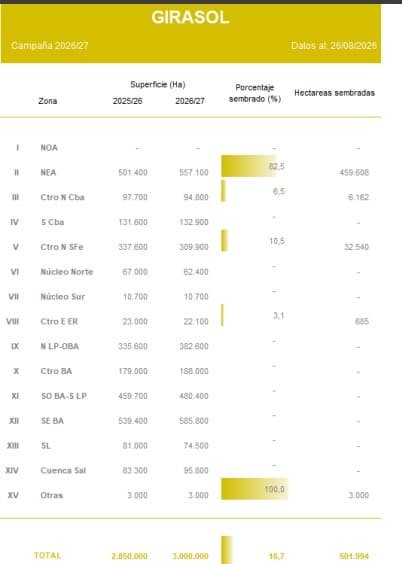
Task: Select the SE BA 585.800 value
Action: (x=194, y=421)
